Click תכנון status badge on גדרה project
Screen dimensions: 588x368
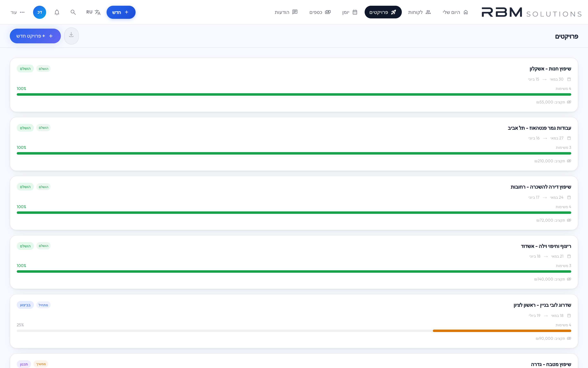click(x=24, y=364)
